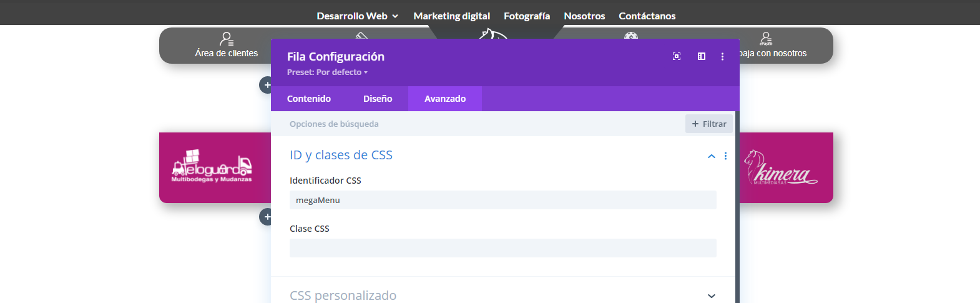Viewport: 980px width, 303px height.
Task: Click the Identificador CSS field with megaMenu
Action: coord(503,200)
